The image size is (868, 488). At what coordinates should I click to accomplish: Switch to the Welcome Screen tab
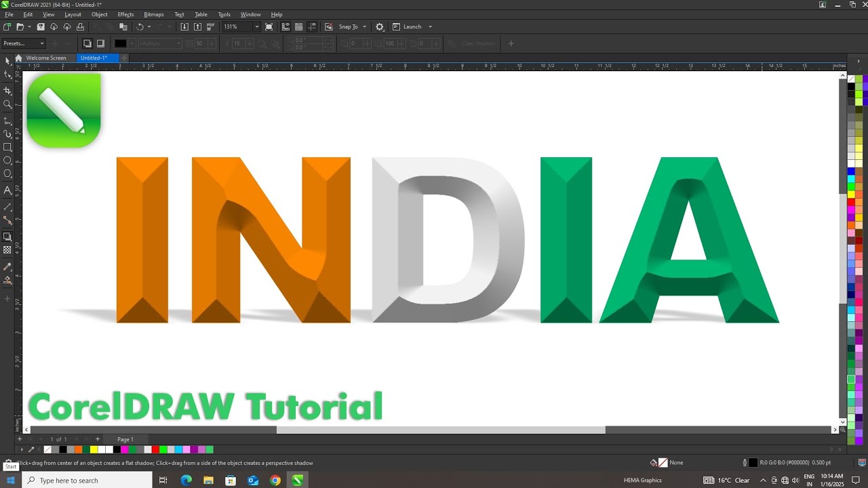[46, 58]
